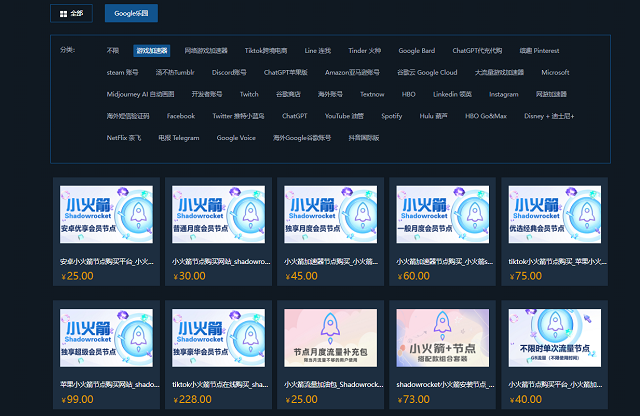
Task: Click the ¥40.00 price
Action: pos(526,399)
